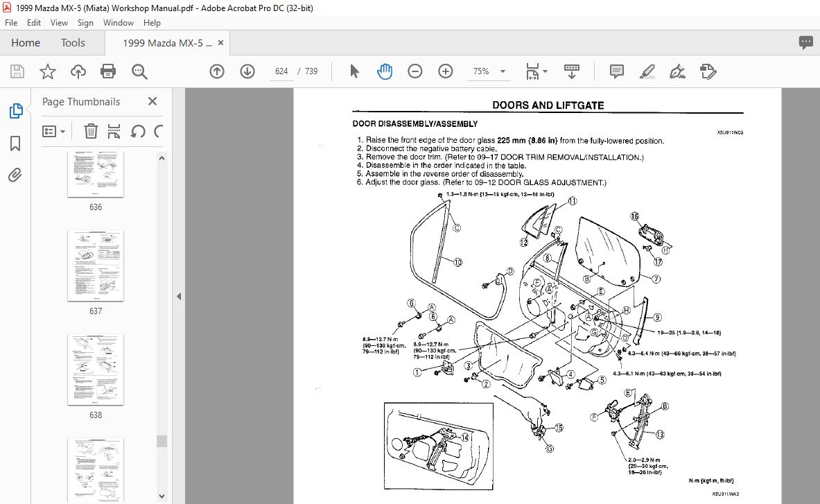Image resolution: width=820 pixels, height=504 pixels.
Task: Close the Page Thumbnails panel
Action: [x=152, y=101]
